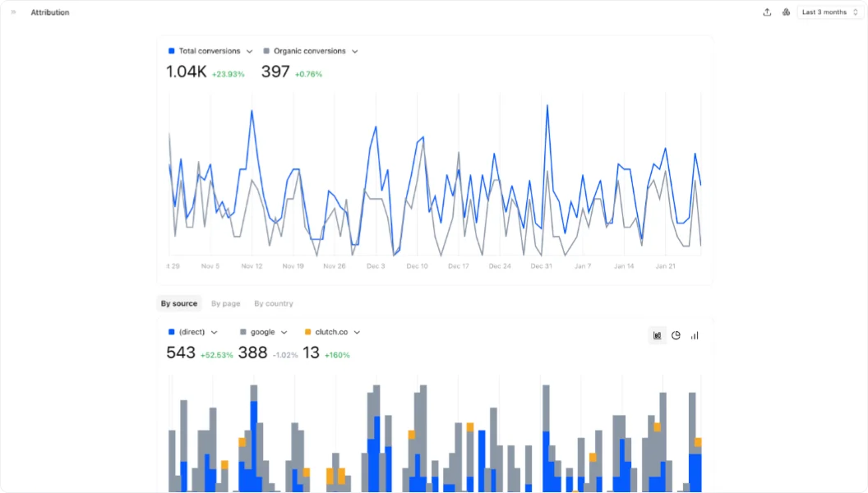Open the Last 3 months date range selector

829,12
